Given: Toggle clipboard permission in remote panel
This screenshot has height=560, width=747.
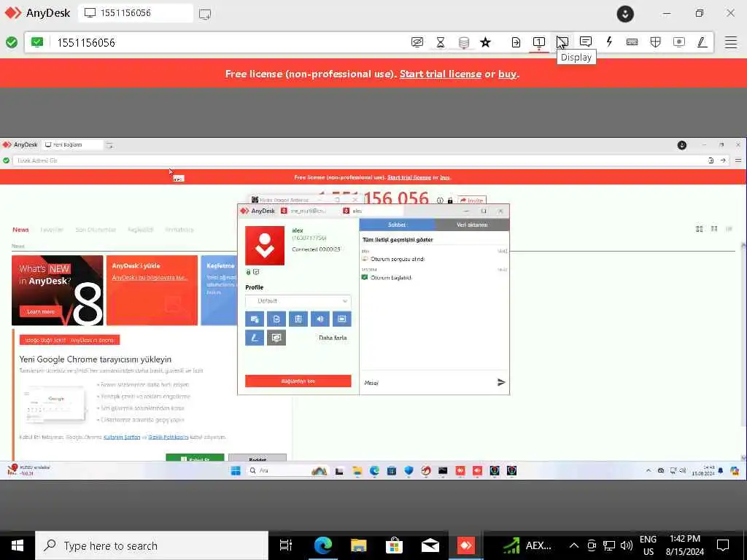Looking at the screenshot, I should pos(298,319).
